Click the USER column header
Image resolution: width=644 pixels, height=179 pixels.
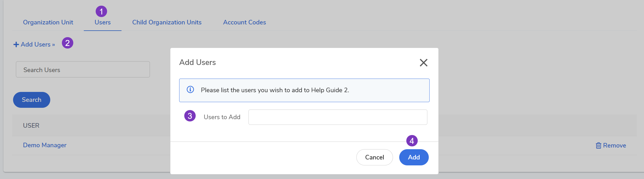[31, 125]
